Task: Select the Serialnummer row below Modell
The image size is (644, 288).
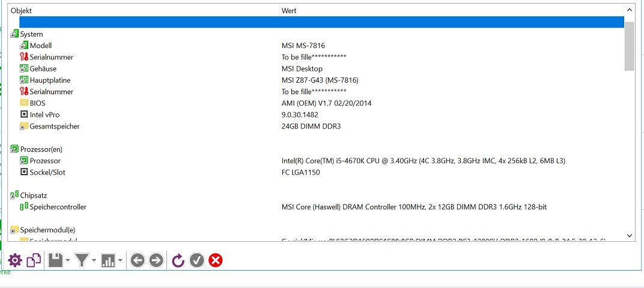Action: (316, 57)
